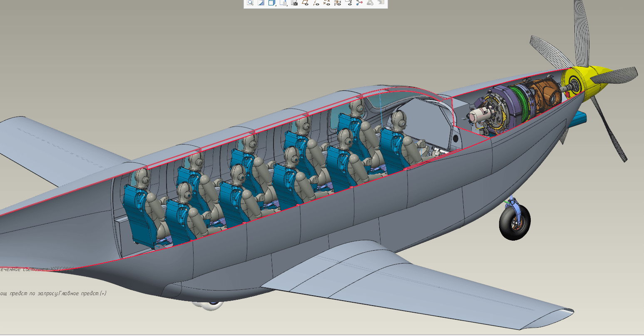Click the Zoom In magnifier icon

coord(250,2)
